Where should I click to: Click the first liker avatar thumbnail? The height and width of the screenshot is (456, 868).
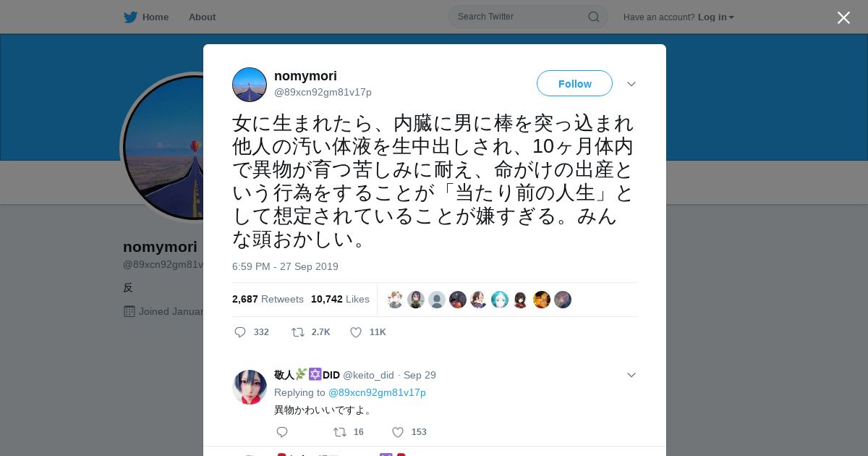[x=395, y=300]
